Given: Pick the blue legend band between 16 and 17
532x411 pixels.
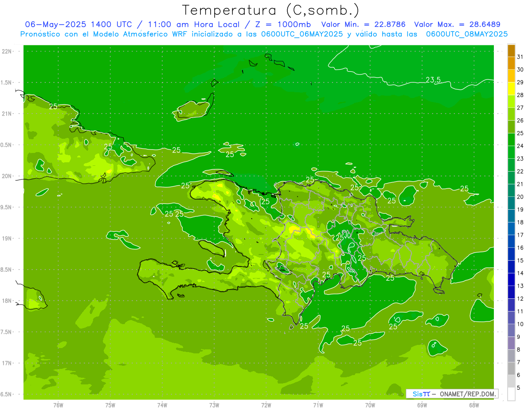Looking at the screenshot, I should pyautogui.click(x=511, y=241).
